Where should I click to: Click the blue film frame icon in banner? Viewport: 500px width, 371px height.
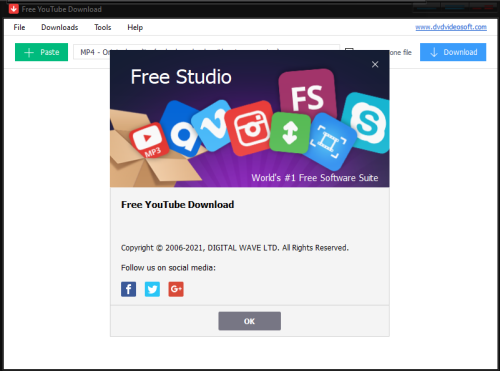(329, 142)
